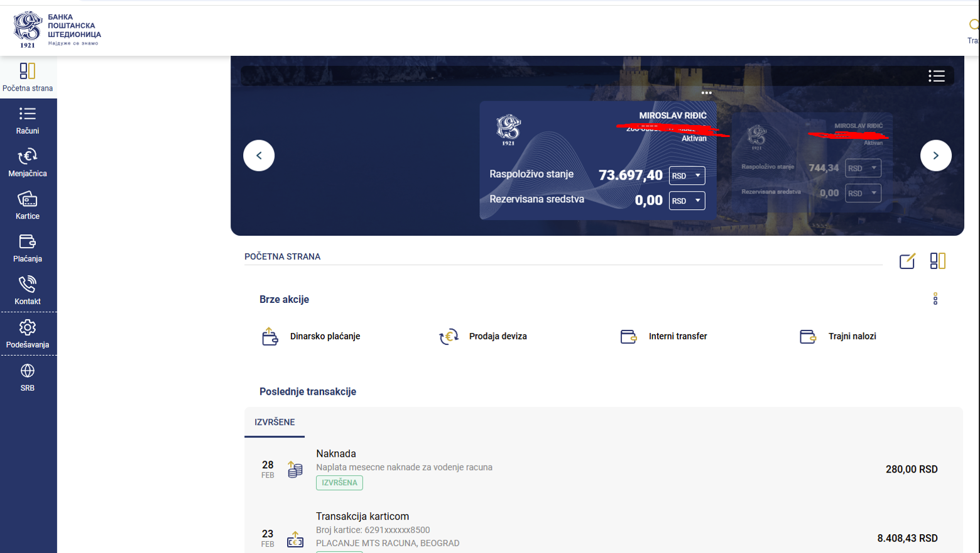Screen dimensions: 980x553
Task: Click the edit dashboard pencil icon
Action: pos(907,261)
